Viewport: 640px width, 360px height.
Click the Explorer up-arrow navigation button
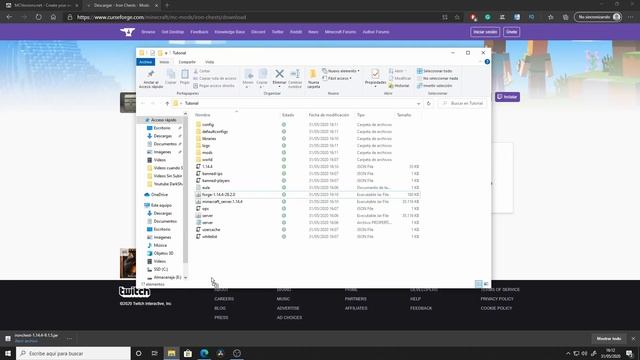pyautogui.click(x=167, y=104)
